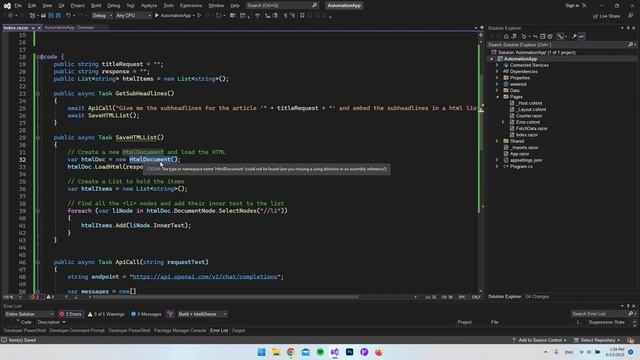Open the Build menu

tap(96, 6)
